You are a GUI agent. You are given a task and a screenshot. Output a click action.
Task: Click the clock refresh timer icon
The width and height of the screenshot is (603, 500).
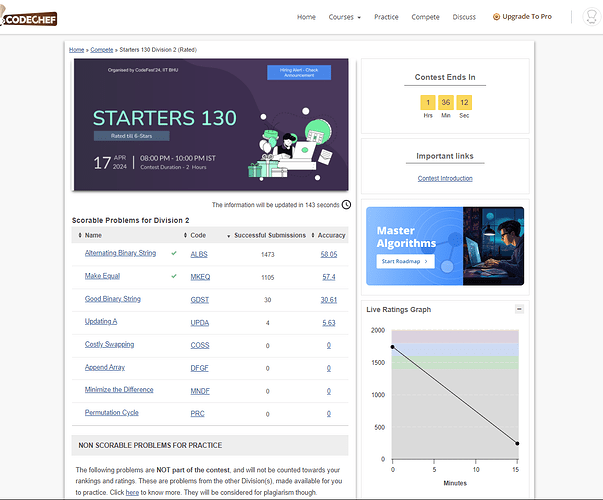pyautogui.click(x=346, y=205)
